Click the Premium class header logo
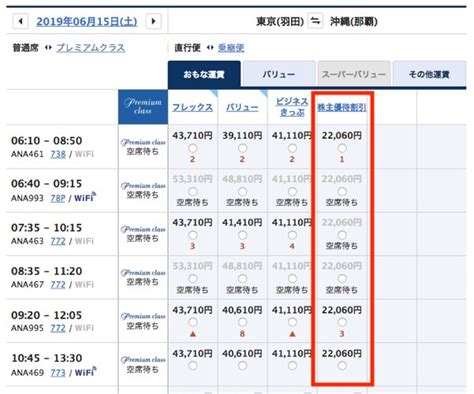Viewport: 474px width, 394px height. tap(143, 107)
